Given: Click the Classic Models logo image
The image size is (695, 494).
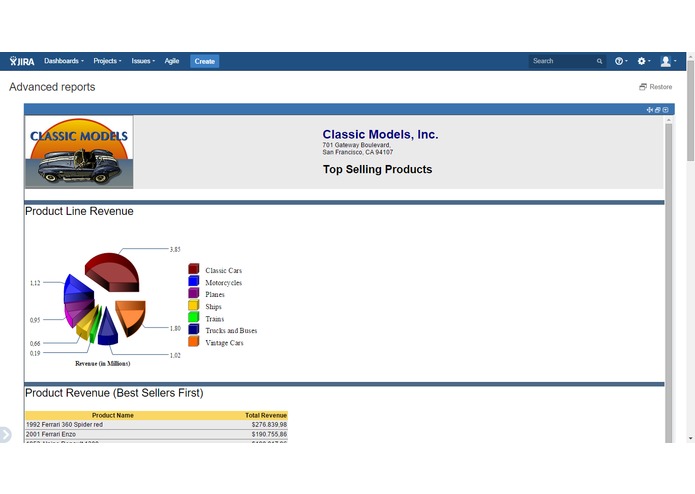Looking at the screenshot, I should 79,152.
